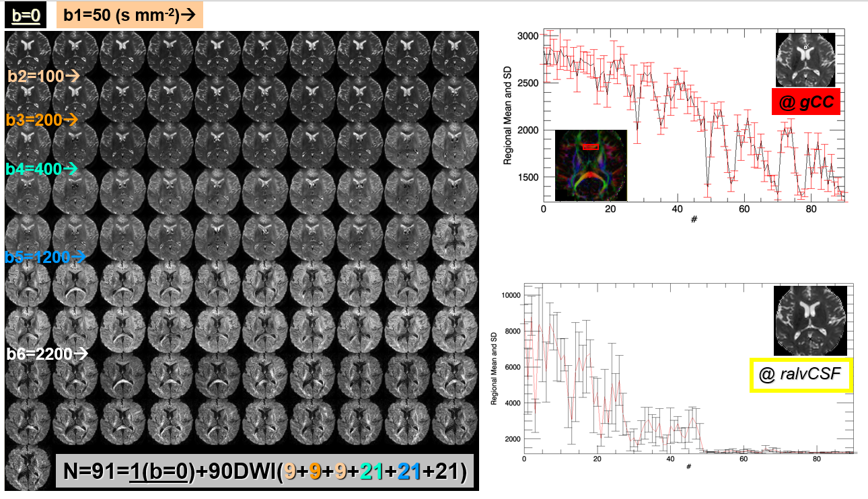
Task: Click the color-coded tractography inset image
Action: click(591, 165)
